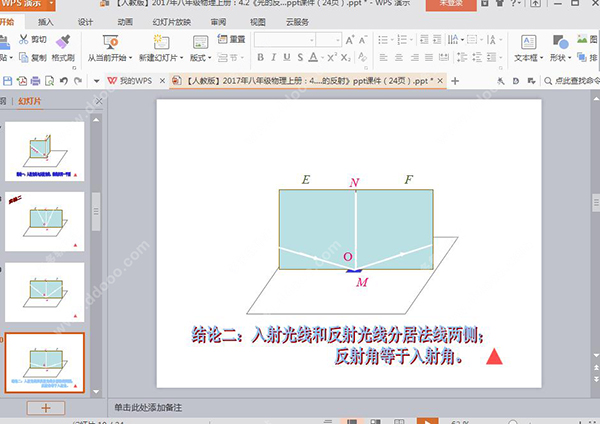
Task: Click the line spacing icon
Action: 462,58
